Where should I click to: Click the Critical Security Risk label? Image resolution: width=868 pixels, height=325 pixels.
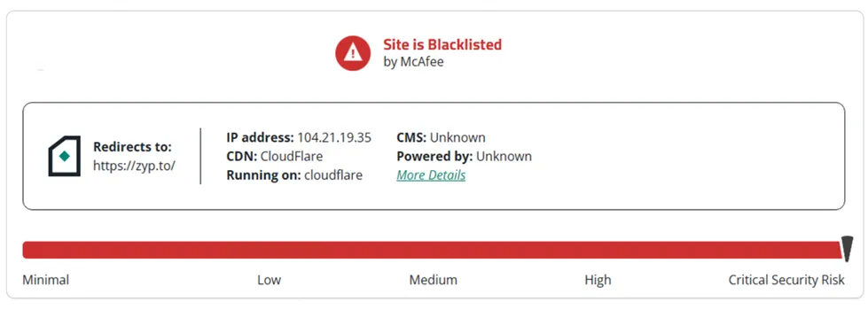click(x=786, y=280)
